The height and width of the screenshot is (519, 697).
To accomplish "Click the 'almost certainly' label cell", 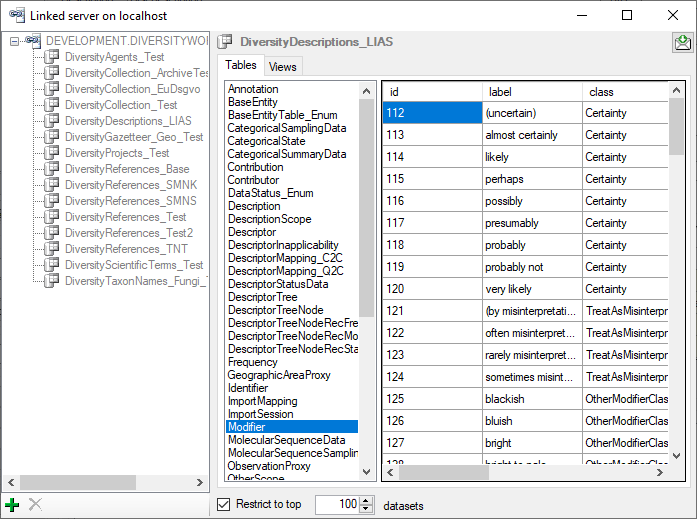I will pyautogui.click(x=533, y=135).
